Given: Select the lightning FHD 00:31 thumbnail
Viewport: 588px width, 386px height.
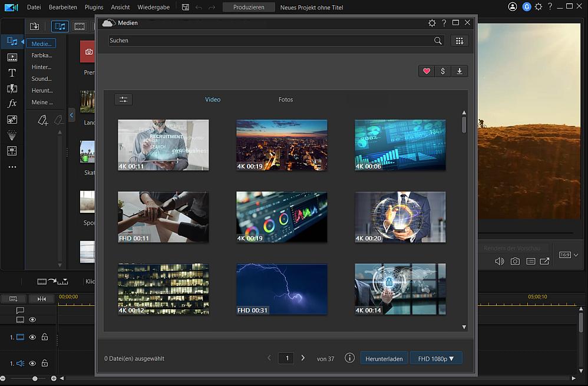Looking at the screenshot, I should [282, 289].
